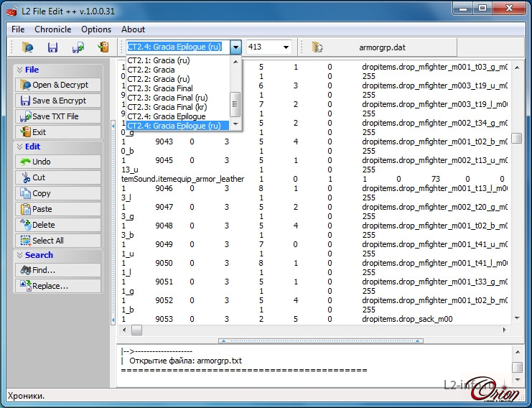This screenshot has width=532, height=408.
Task: Click the text 'temSound.itemequip_armor_leather'
Action: (182, 179)
